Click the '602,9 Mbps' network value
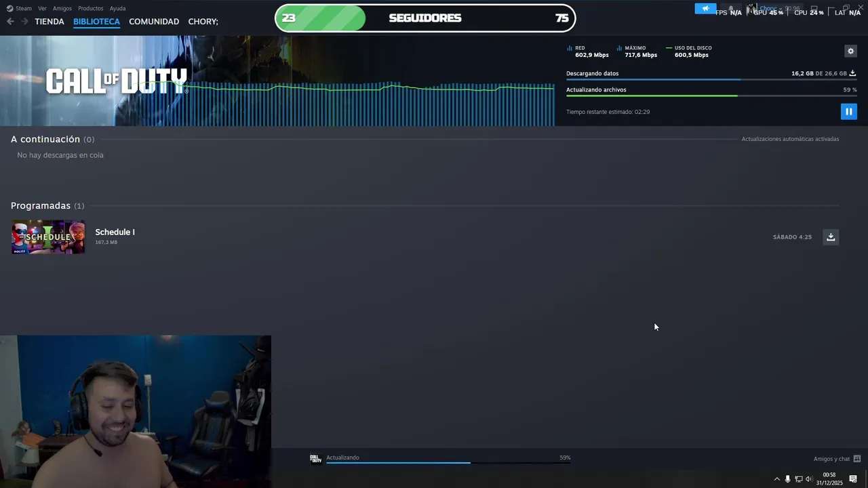The height and width of the screenshot is (488, 868). (x=592, y=55)
